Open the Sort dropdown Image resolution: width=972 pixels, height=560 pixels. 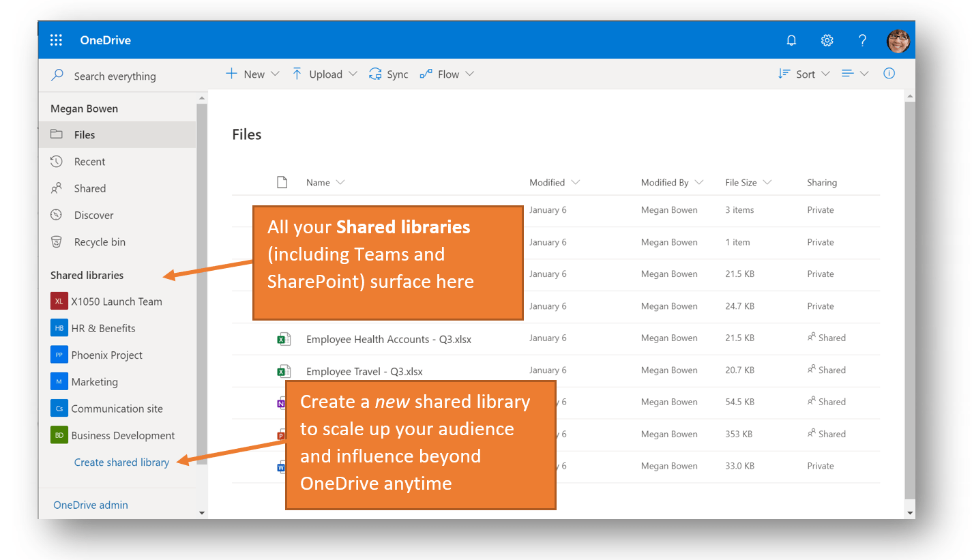[805, 74]
